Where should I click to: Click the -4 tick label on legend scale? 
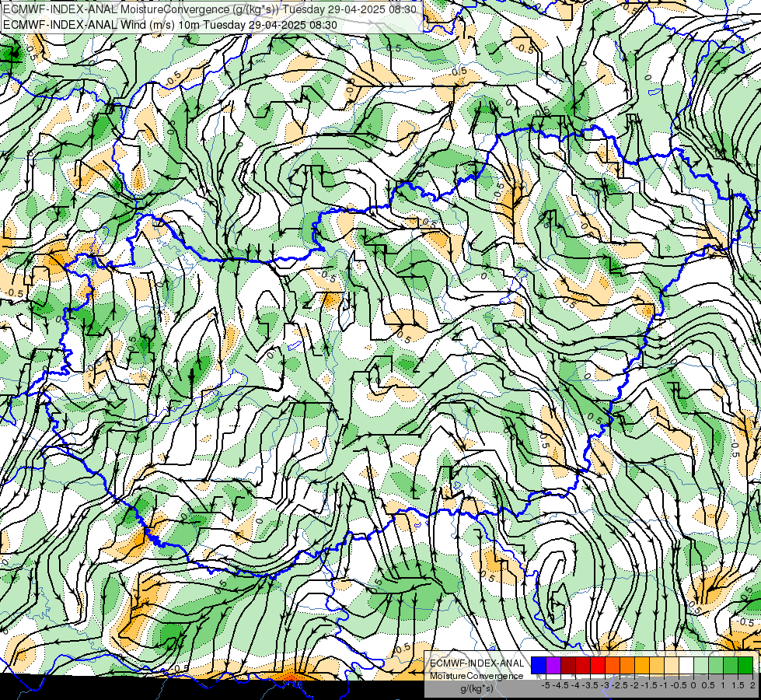(575, 685)
